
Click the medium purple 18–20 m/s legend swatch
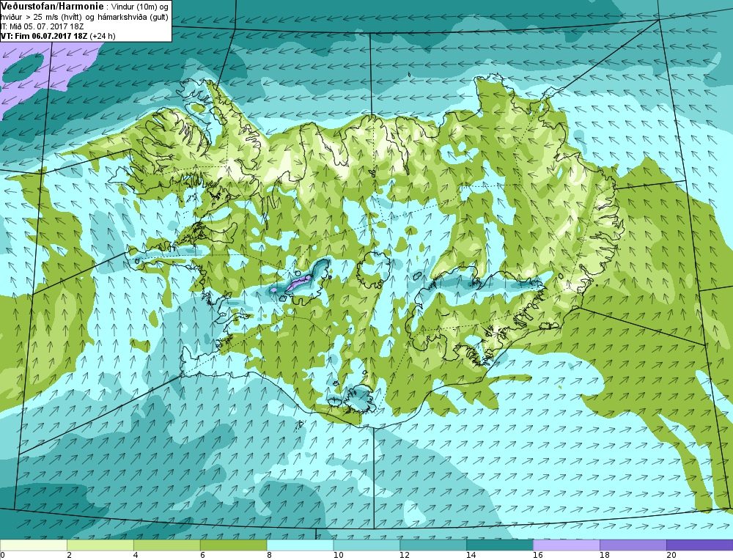(x=633, y=545)
